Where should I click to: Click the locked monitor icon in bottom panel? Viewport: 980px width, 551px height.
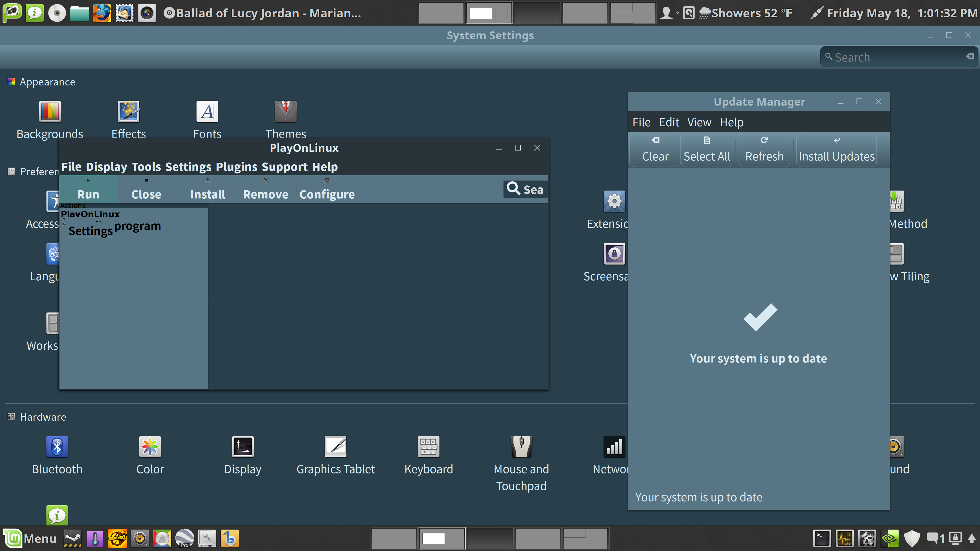[x=955, y=539]
